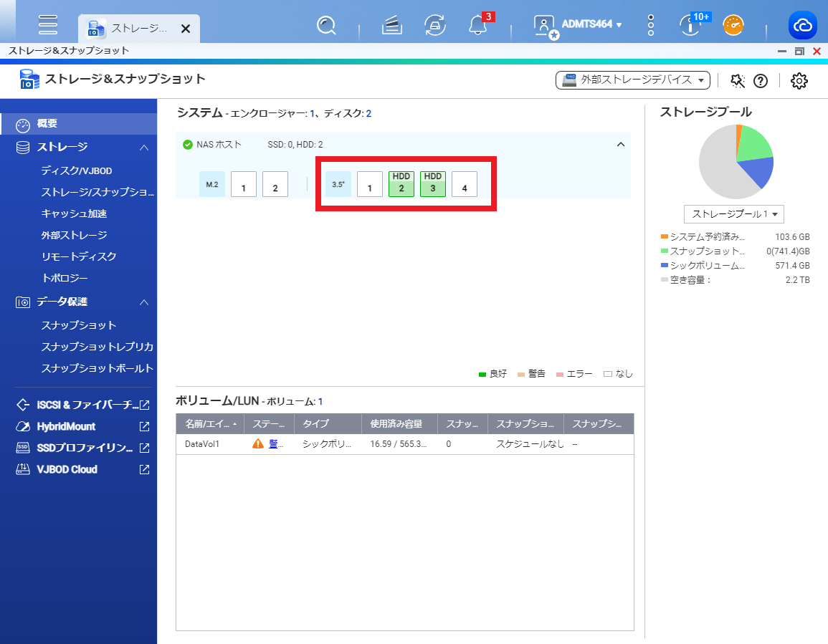Open スナップショット sidebar item
The image size is (828, 644).
79,325
